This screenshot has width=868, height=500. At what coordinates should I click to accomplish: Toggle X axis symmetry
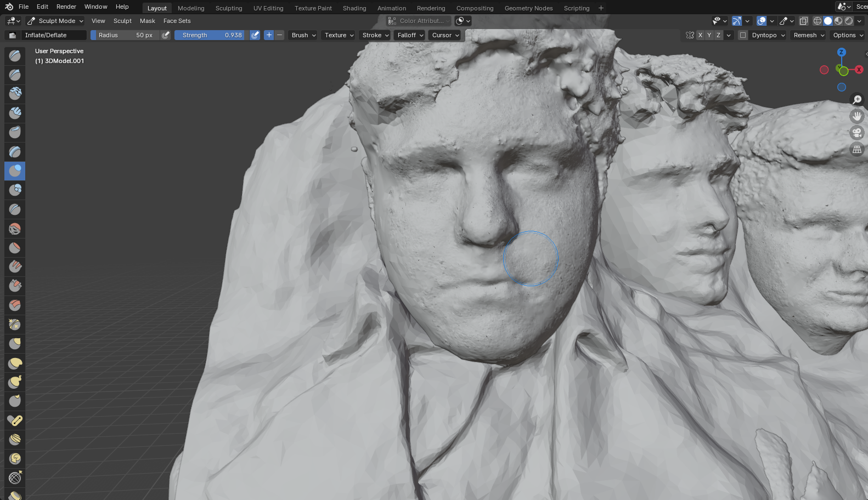700,35
